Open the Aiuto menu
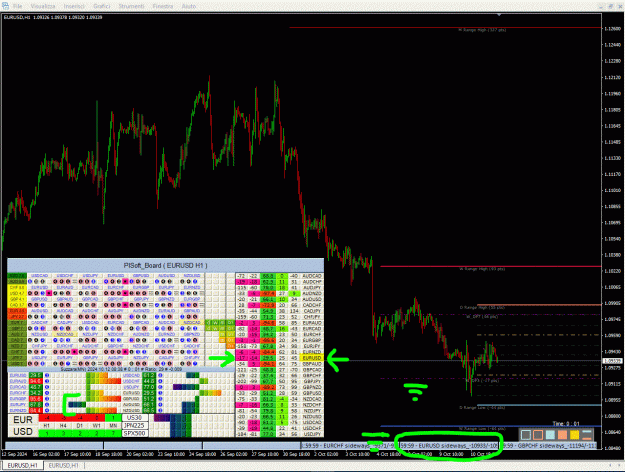This screenshot has height=472, width=625. (189, 6)
